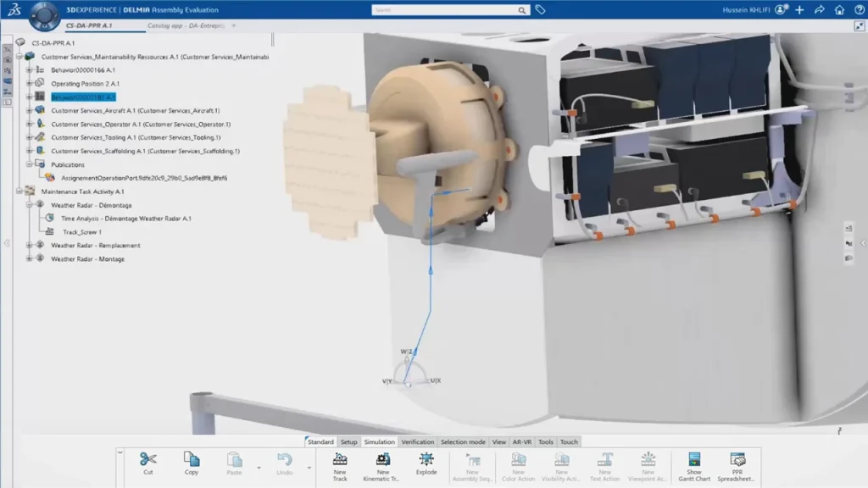Open the tag (6WTags) icon
The height and width of the screenshot is (488, 868).
540,10
